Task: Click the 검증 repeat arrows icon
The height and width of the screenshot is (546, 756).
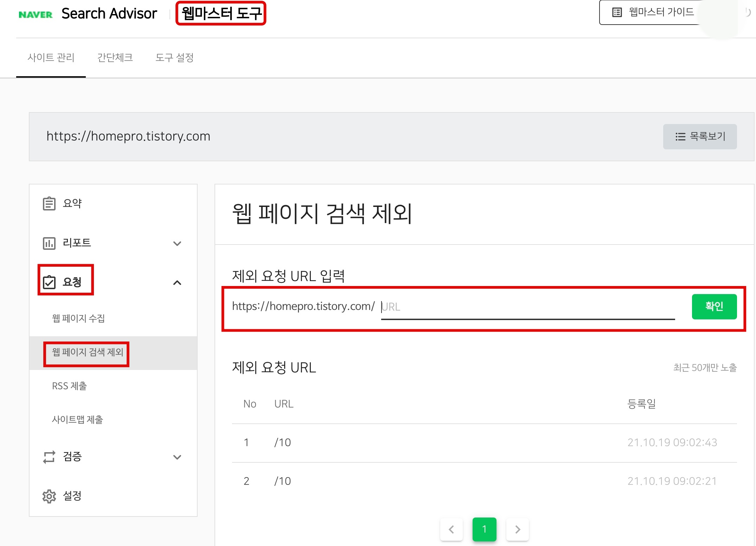Action: click(49, 457)
